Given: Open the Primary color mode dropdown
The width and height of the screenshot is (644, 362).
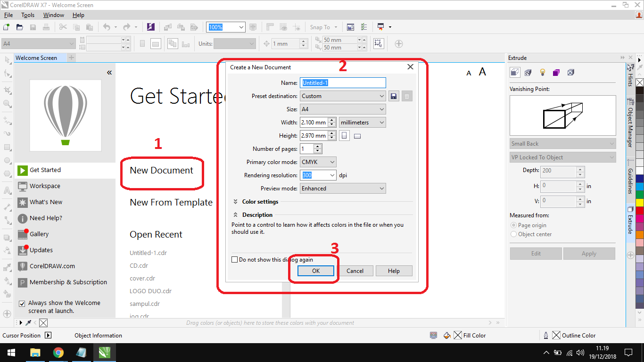Looking at the screenshot, I should 318,162.
